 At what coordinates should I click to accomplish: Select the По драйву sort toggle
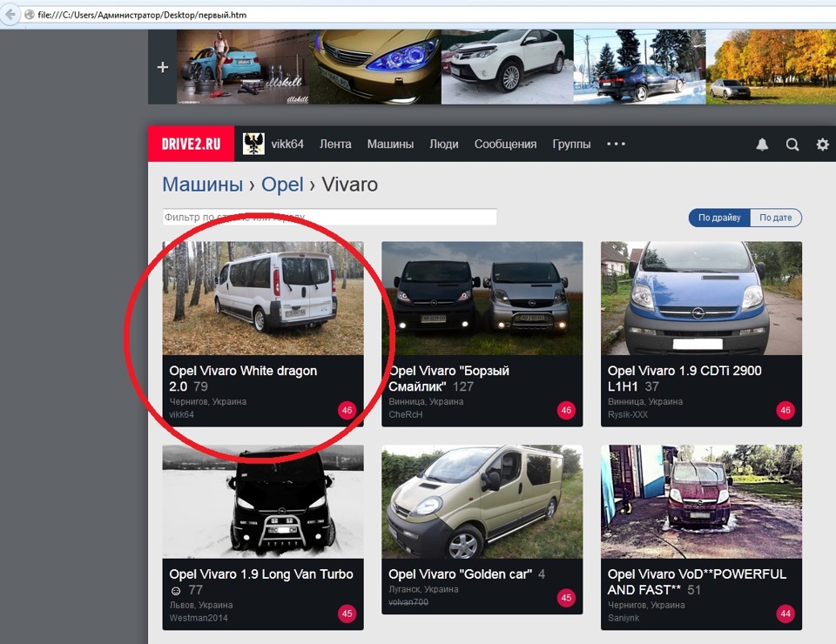[x=719, y=218]
